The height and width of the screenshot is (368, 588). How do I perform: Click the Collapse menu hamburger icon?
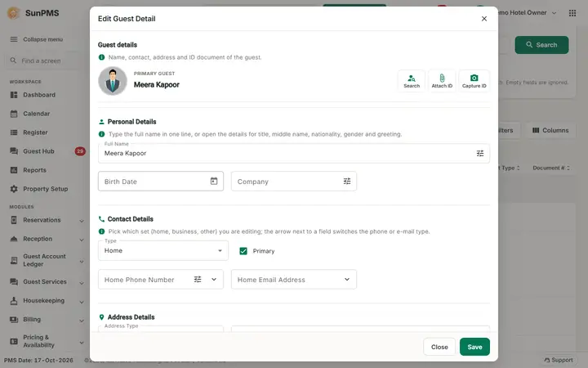click(x=14, y=39)
